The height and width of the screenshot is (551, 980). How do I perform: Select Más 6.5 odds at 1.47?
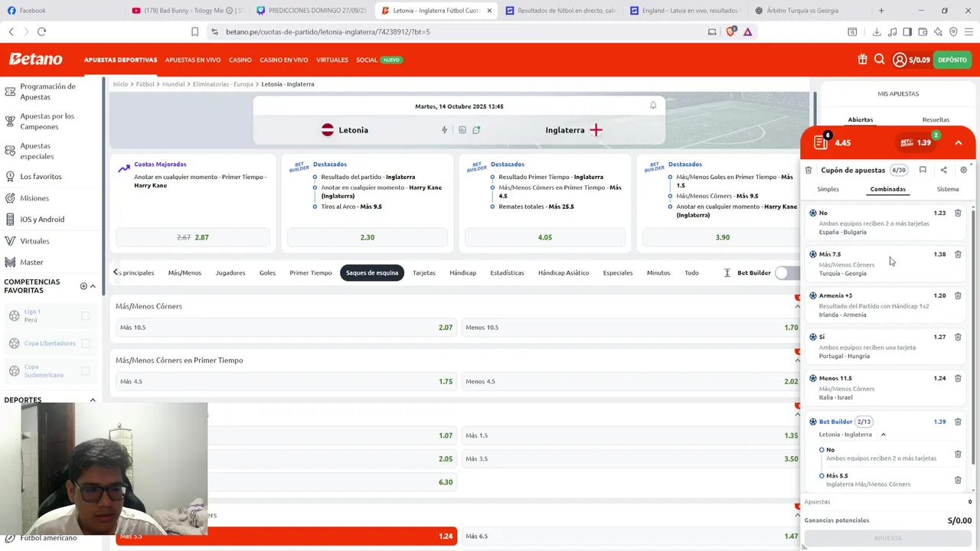pos(632,536)
